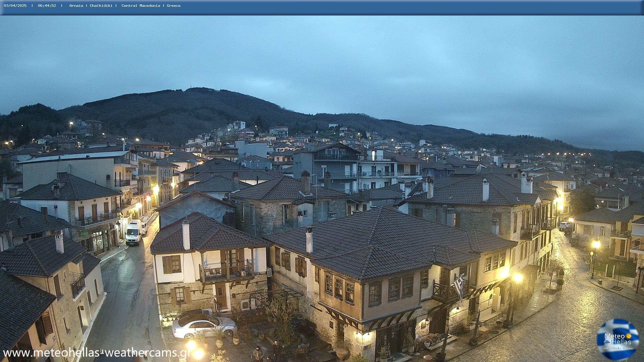Click the timestamp 06:44:52 in header

pyautogui.click(x=47, y=6)
